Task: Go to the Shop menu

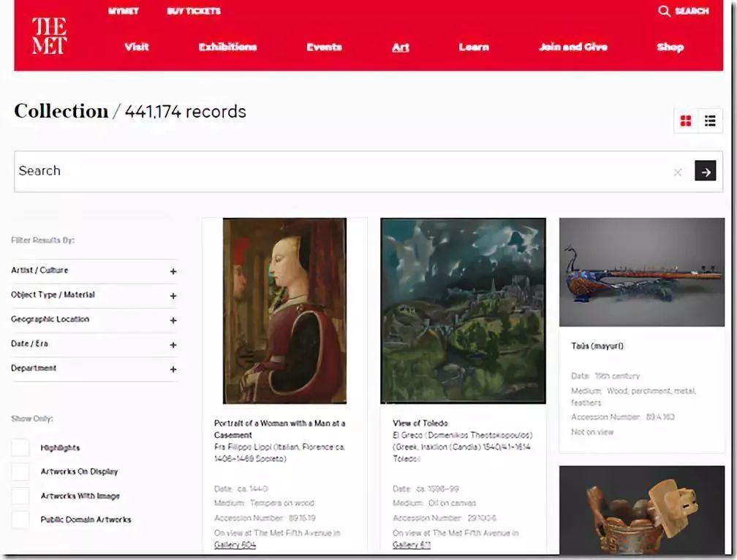Action: (x=670, y=47)
